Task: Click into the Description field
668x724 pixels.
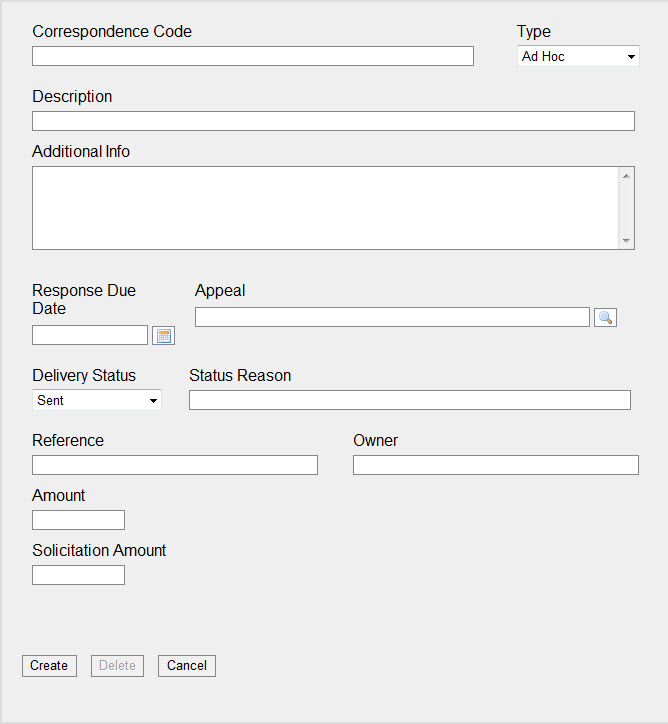Action: point(333,121)
